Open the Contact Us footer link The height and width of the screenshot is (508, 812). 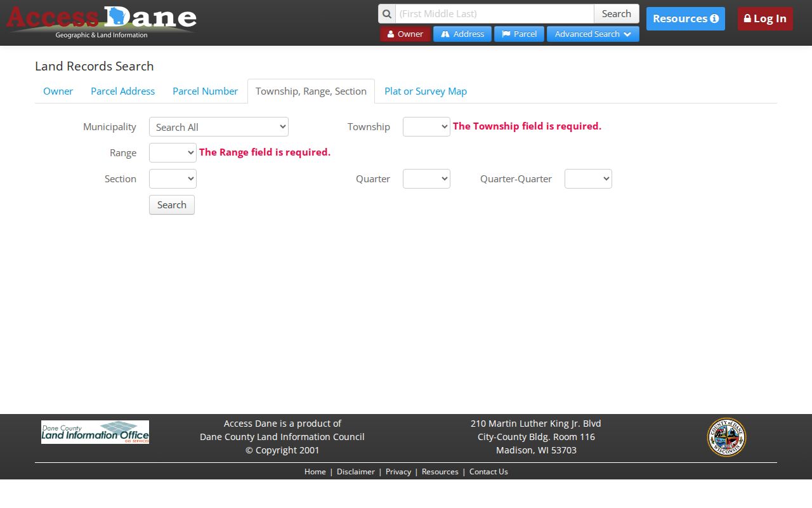[488, 472]
